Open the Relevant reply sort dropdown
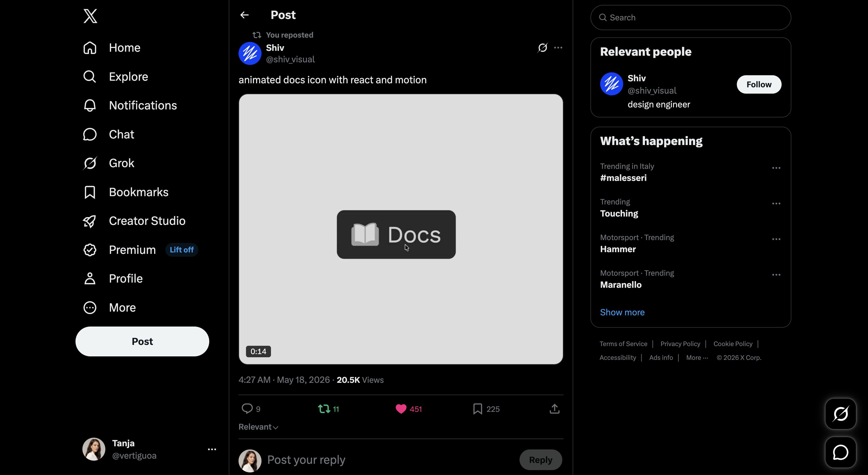This screenshot has width=868, height=475. (x=258, y=427)
